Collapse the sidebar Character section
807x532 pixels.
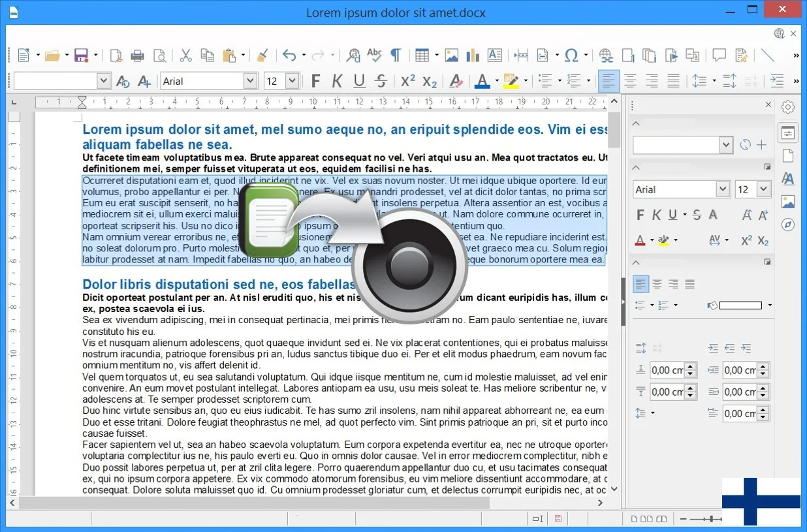coord(637,167)
